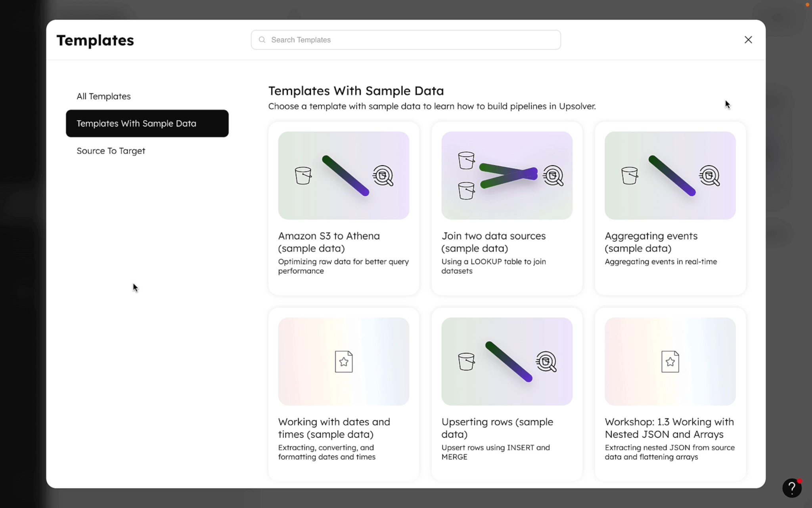
Task: Click the Amazon S3 to Athena template thumbnail
Action: tap(343, 175)
